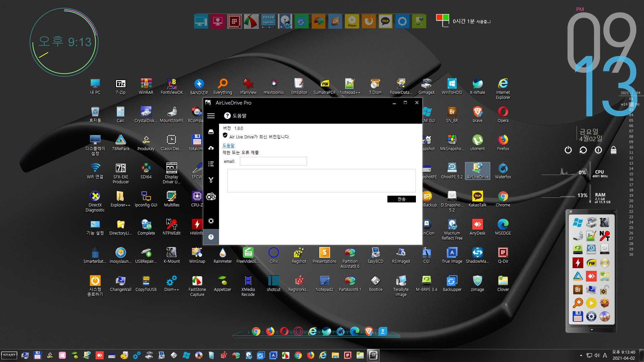Open the Dism++ desktop icon
Image resolution: width=644 pixels, height=362 pixels.
coord(171,284)
